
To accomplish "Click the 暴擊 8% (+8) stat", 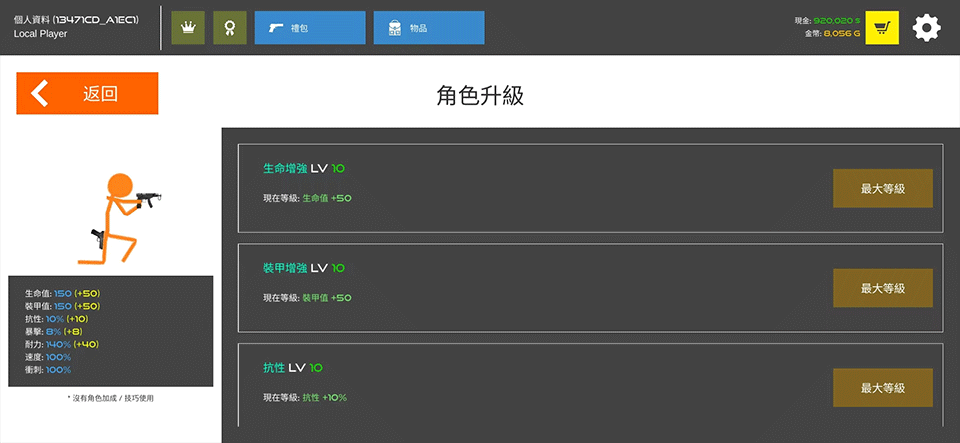I will coord(53,332).
